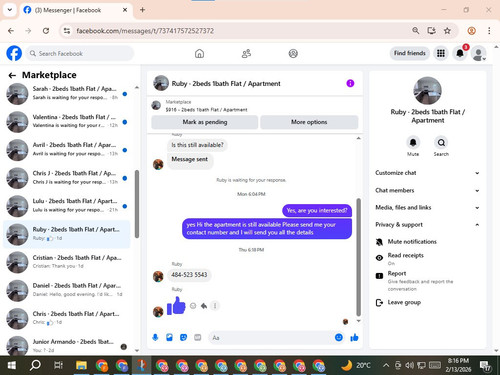Image resolution: width=500 pixels, height=375 pixels.
Task: Open Chris J's apartment conversation
Action: [x=67, y=178]
